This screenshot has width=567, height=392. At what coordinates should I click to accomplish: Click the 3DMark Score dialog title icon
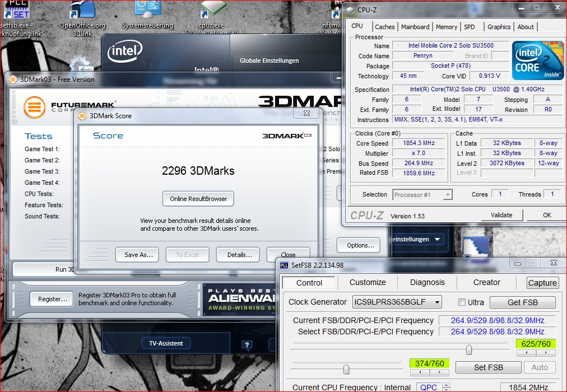pos(82,116)
